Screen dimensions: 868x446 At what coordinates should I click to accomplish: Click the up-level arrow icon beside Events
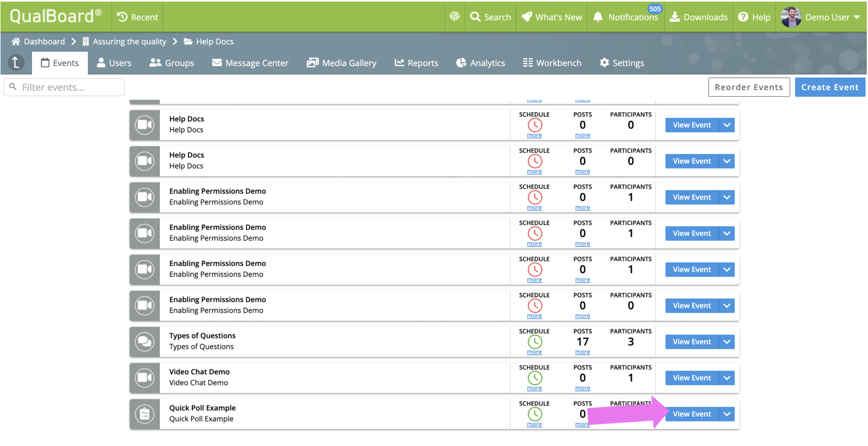pos(16,63)
